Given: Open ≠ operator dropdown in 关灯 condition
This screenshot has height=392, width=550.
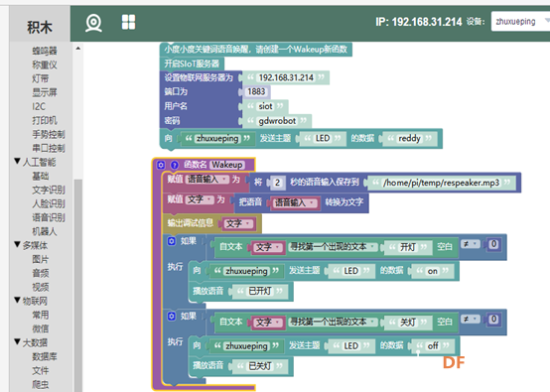Looking at the screenshot, I should (x=471, y=319).
